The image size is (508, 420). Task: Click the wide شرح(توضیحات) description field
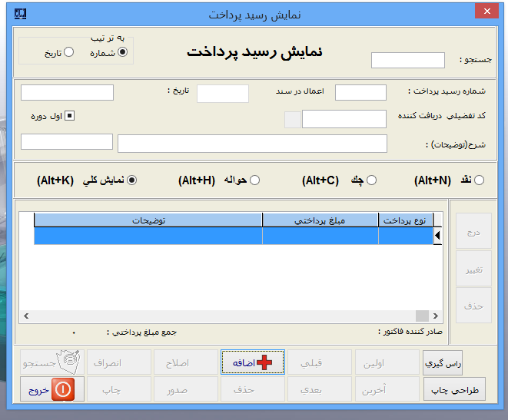tap(252, 144)
